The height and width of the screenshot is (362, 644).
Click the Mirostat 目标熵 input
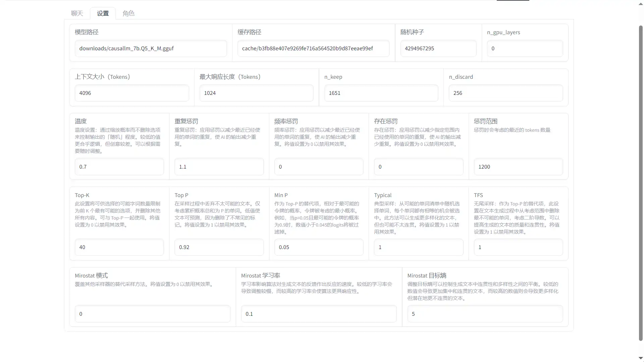[485, 314]
